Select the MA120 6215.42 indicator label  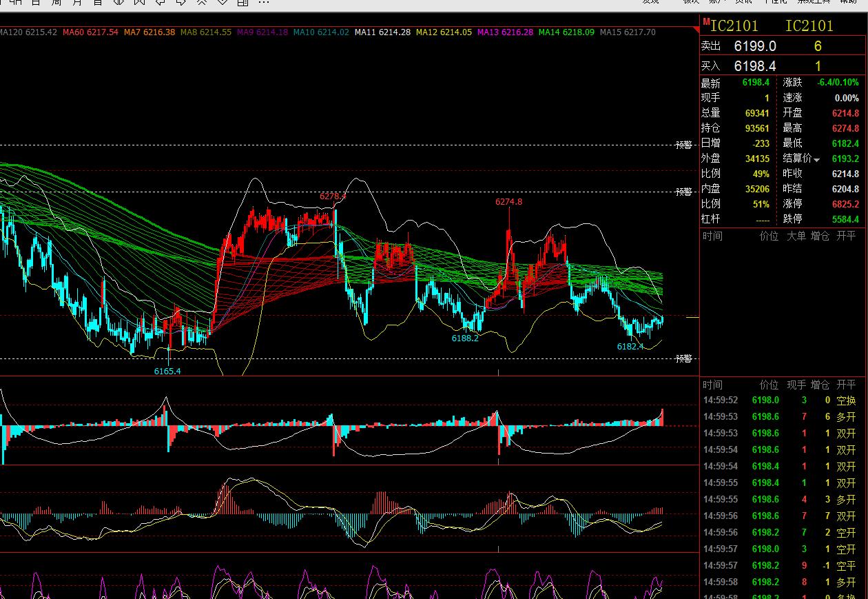coord(28,32)
